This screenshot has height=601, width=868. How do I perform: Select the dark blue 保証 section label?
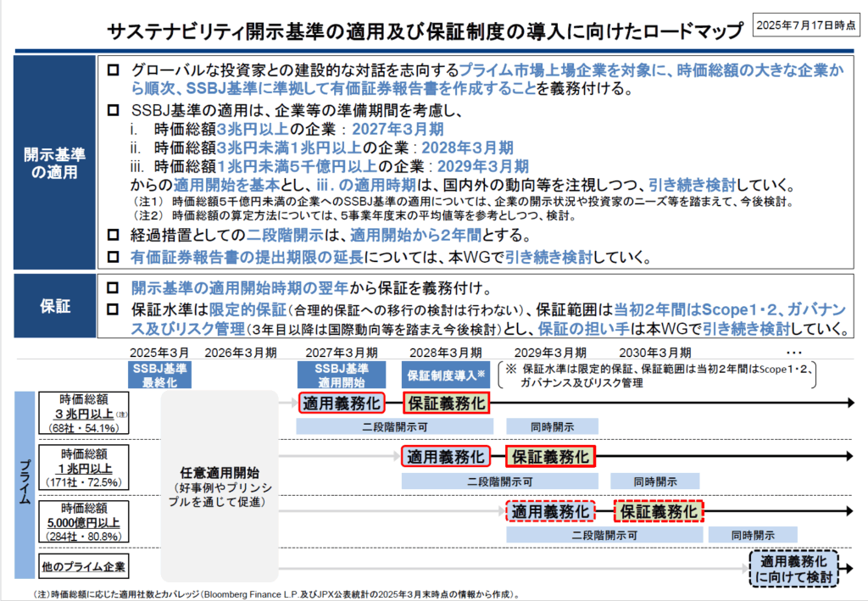[54, 306]
